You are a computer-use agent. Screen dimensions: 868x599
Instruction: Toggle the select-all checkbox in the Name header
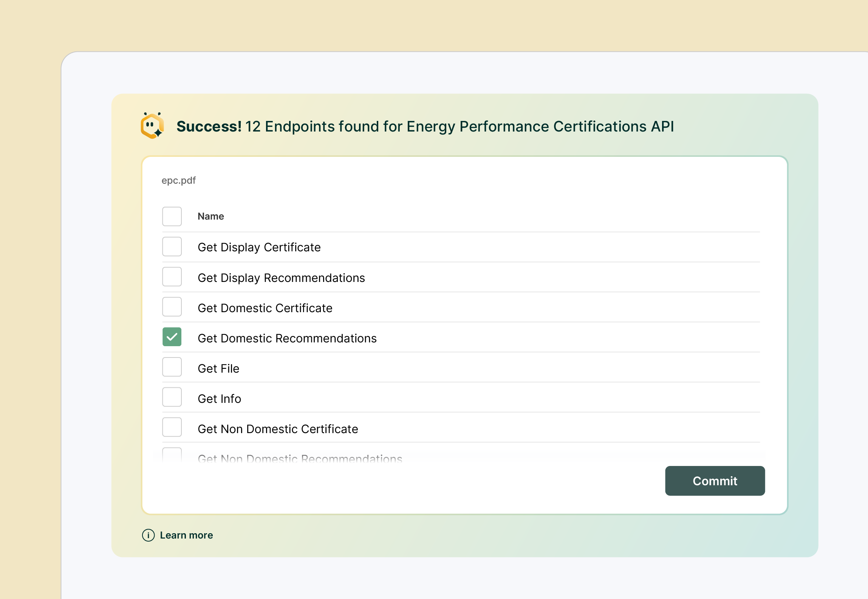pyautogui.click(x=172, y=216)
